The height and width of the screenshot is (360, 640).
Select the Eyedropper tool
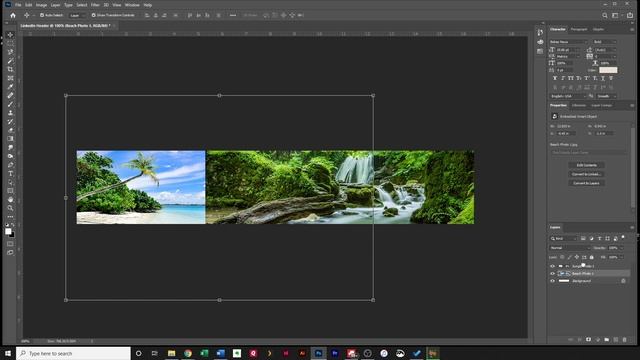(11, 87)
